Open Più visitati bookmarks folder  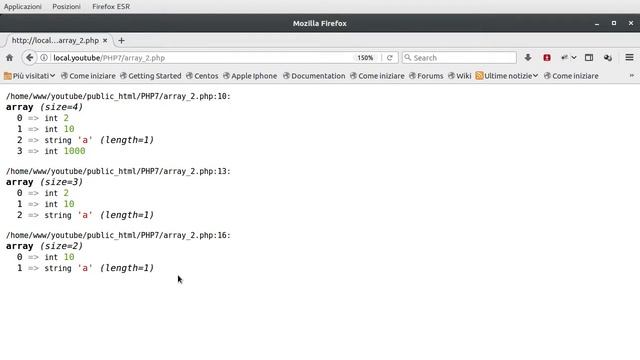(29, 76)
